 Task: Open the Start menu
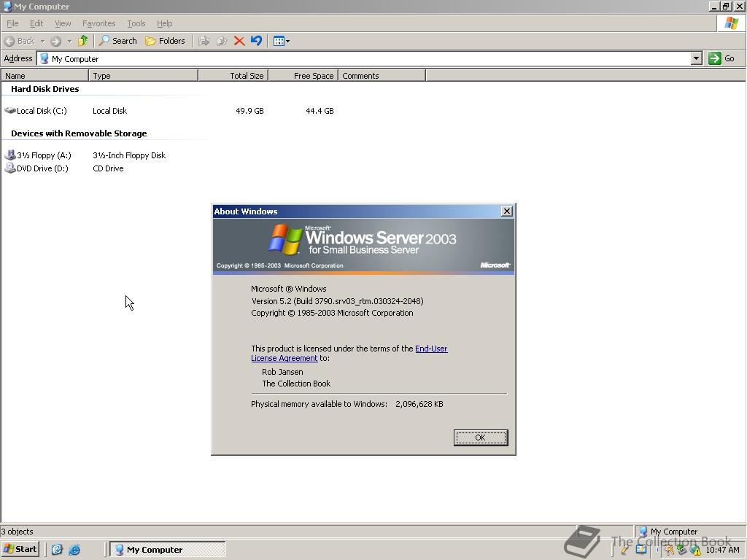tap(20, 549)
